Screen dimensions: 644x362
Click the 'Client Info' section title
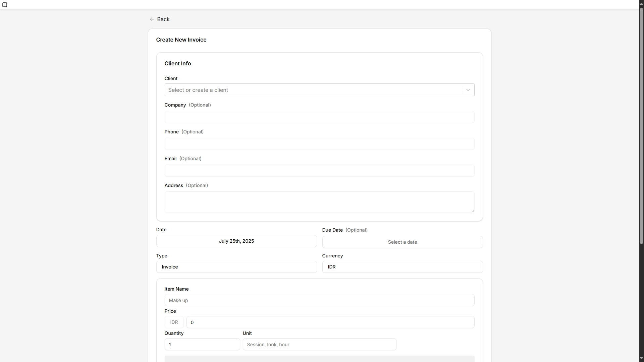(178, 64)
